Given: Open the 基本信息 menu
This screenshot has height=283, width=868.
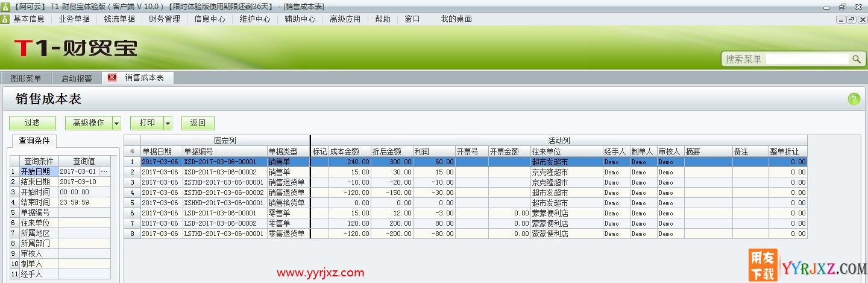Looking at the screenshot, I should pyautogui.click(x=29, y=19).
